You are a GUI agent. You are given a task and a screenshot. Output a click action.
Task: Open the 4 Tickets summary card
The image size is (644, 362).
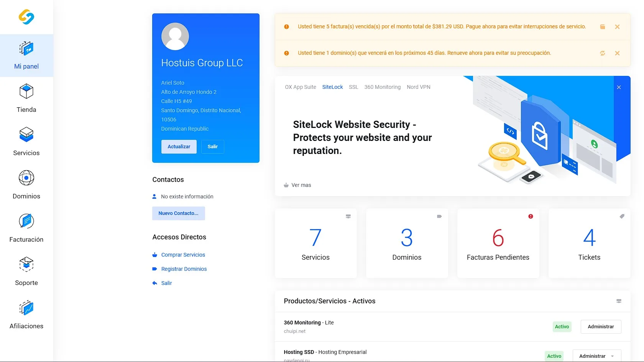click(x=589, y=243)
